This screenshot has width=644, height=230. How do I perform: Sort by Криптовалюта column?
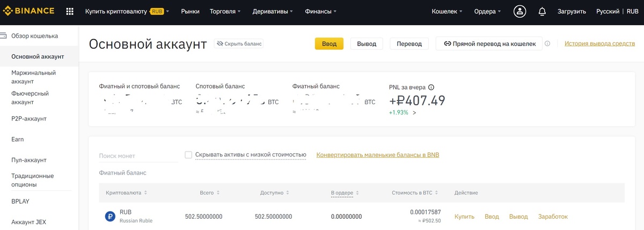pyautogui.click(x=126, y=192)
